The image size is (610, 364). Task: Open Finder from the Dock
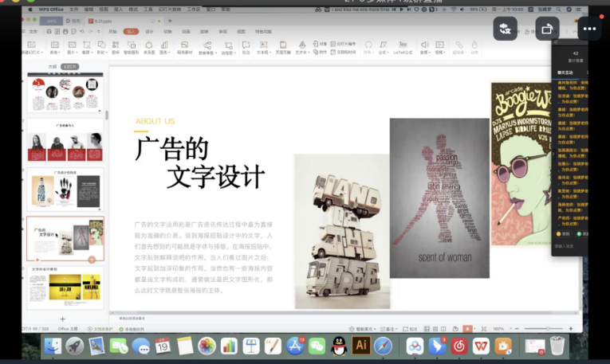(53, 346)
